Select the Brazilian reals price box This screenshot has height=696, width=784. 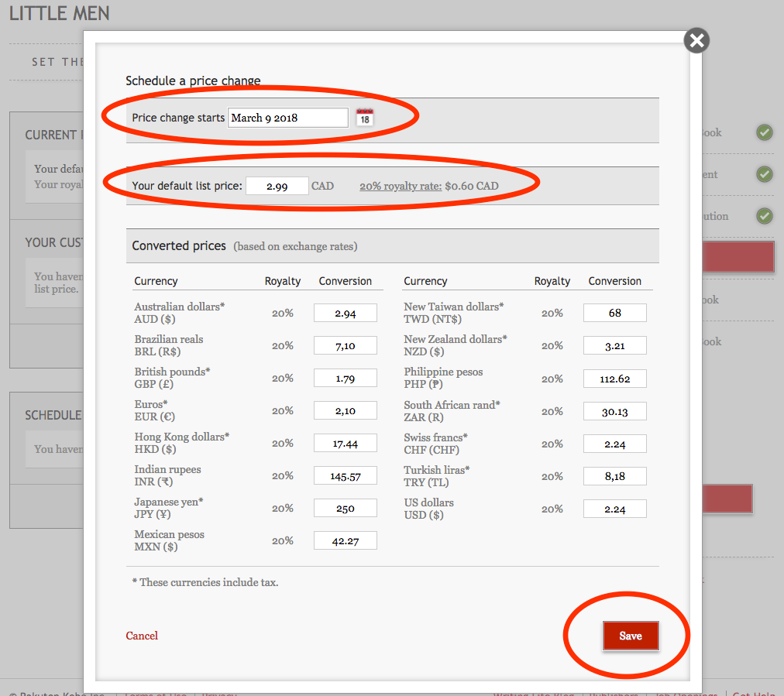(345, 345)
